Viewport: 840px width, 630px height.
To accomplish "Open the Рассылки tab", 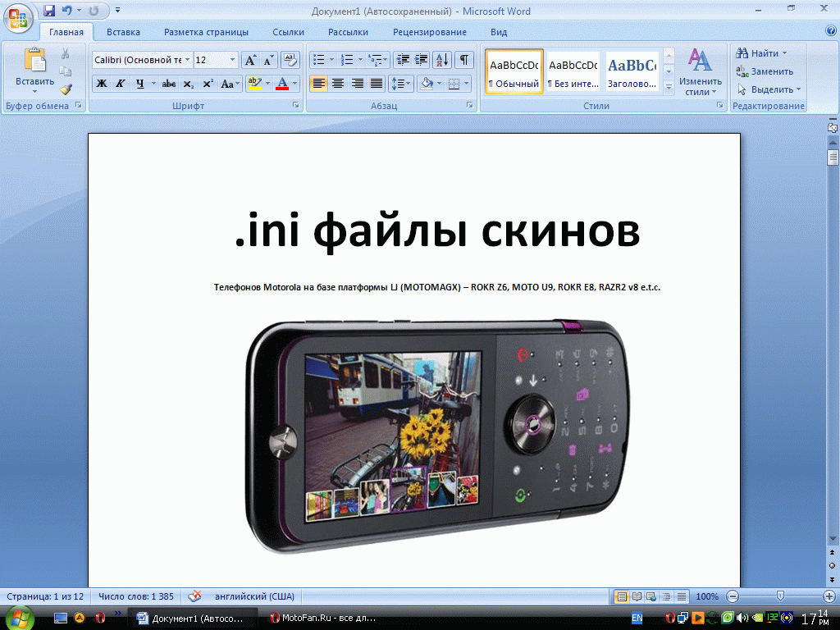I will click(x=348, y=32).
